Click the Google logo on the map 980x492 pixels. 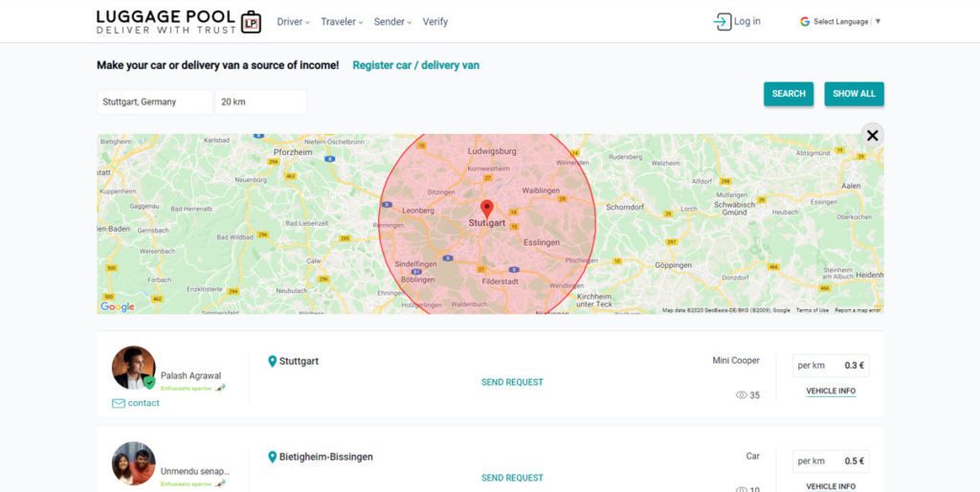(118, 307)
